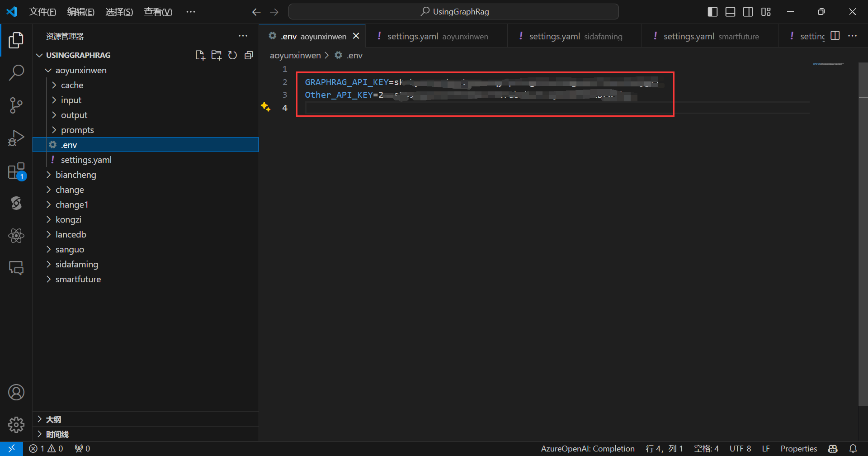Switch to settings.yaml smartfuture tab
Image resolution: width=868 pixels, height=456 pixels.
tap(710, 36)
